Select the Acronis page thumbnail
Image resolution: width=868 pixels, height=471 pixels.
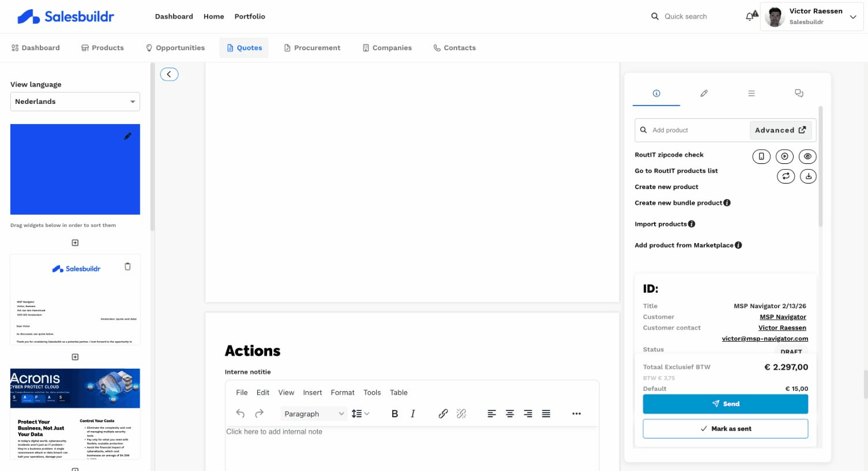(75, 414)
